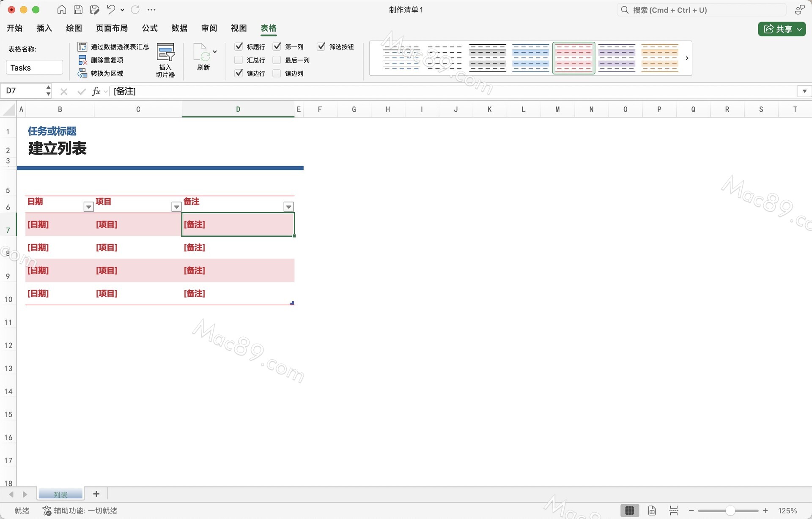Enable Banded Columns (镶边列) checkbox
Viewport: 812px width, 519px height.
click(277, 74)
